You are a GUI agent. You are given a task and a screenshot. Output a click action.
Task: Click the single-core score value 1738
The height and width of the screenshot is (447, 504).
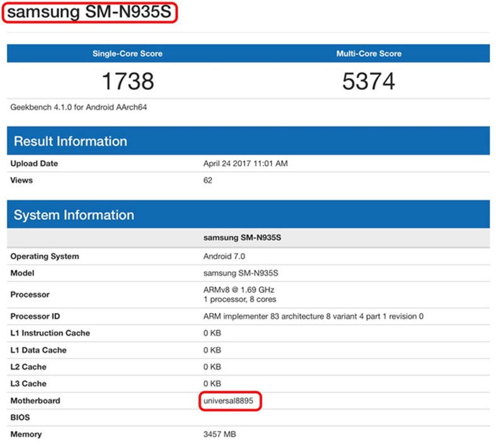coord(127,81)
